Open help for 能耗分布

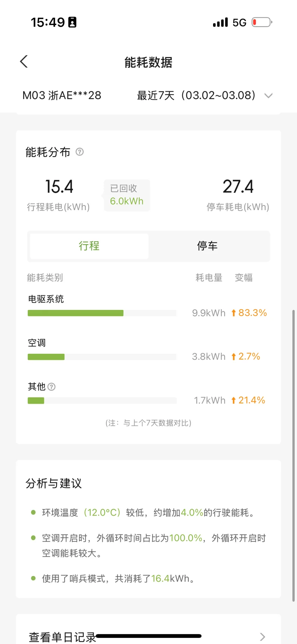80,152
